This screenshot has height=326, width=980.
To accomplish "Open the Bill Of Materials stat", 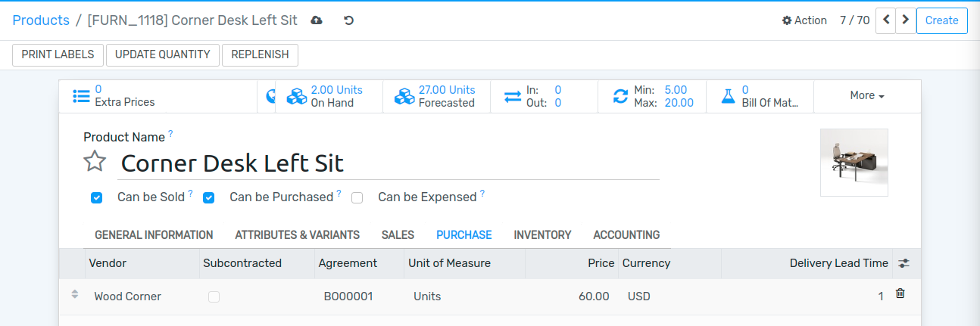I will (760, 96).
